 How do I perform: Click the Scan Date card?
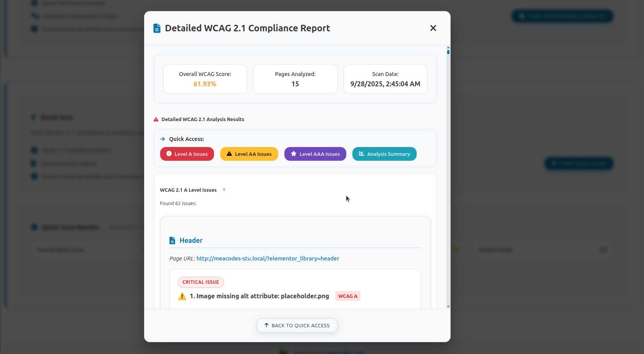[x=385, y=79]
